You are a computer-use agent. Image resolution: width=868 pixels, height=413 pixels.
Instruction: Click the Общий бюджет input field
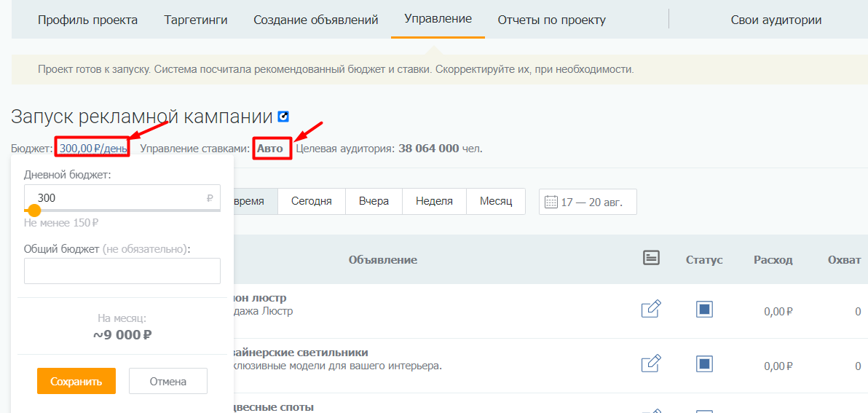[122, 271]
